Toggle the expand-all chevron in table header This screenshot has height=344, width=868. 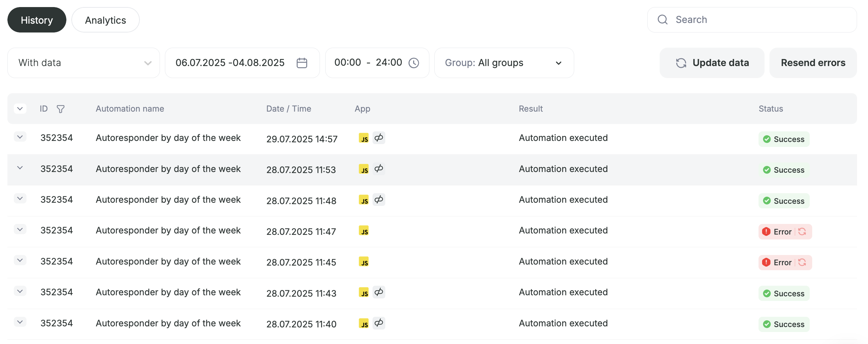20,108
